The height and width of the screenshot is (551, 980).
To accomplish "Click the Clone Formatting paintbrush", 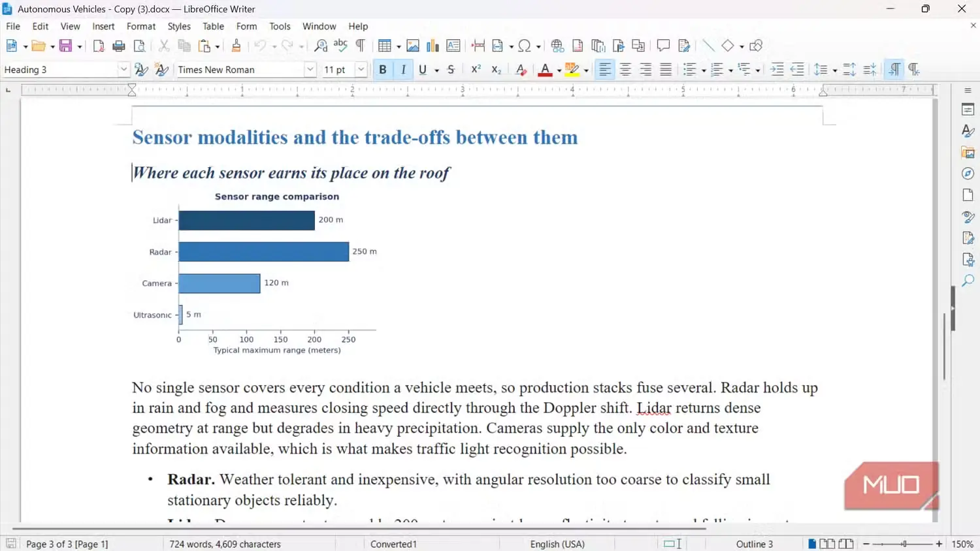I will click(237, 46).
